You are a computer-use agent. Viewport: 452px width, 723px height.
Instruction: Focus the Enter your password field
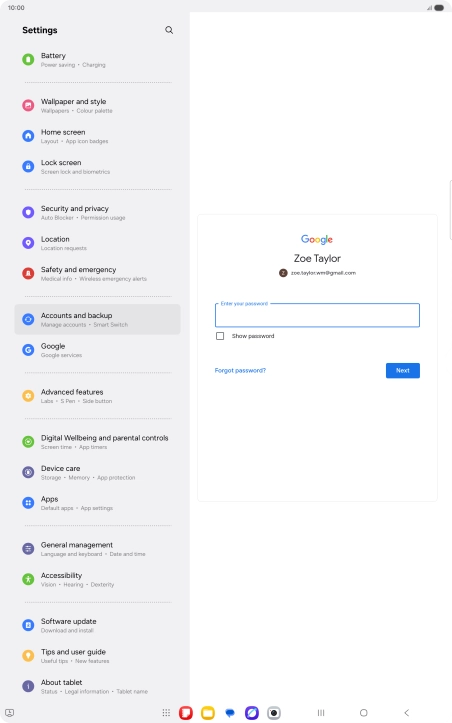pyautogui.click(x=317, y=315)
